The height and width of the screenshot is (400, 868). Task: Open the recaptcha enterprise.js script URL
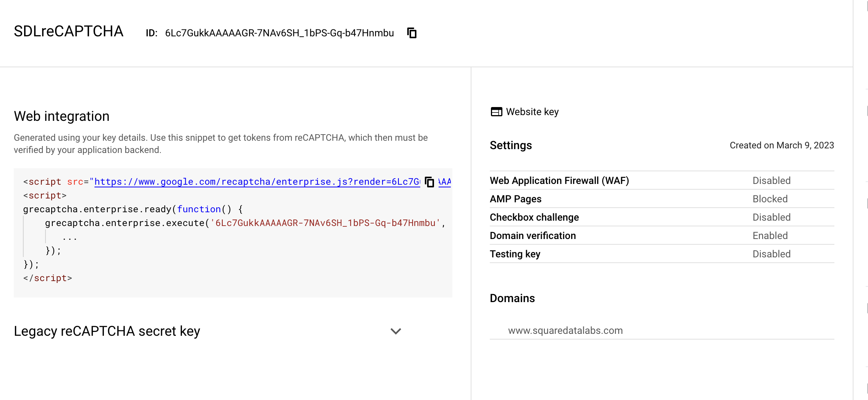point(257,182)
